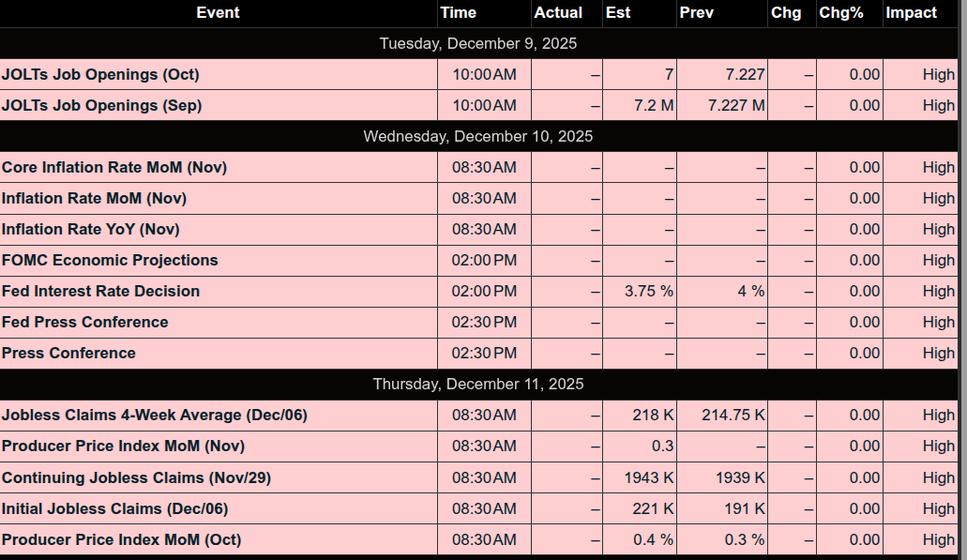Select Core Inflation Rate MoM (Nov) row
967x560 pixels.
coord(114,168)
